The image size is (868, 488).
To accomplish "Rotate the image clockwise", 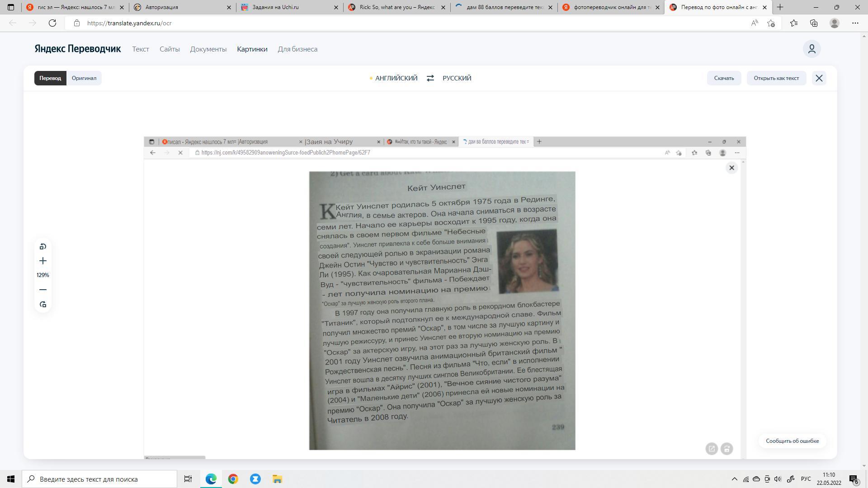I will point(43,305).
